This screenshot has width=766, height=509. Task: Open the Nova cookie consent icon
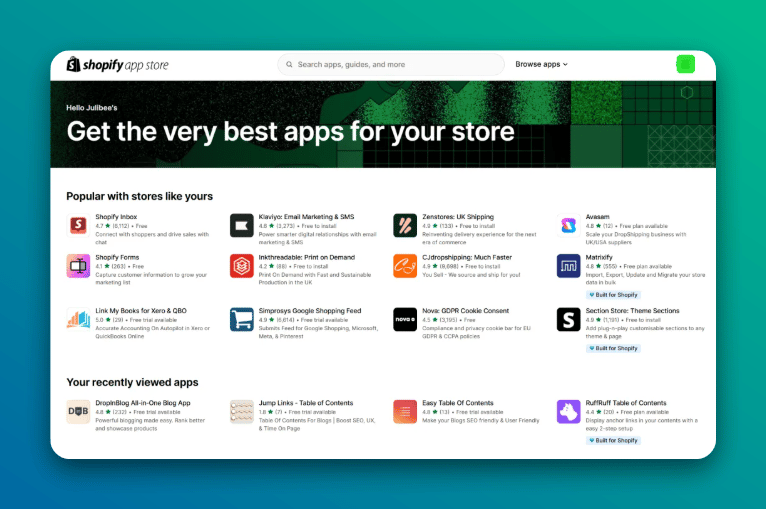[405, 319]
